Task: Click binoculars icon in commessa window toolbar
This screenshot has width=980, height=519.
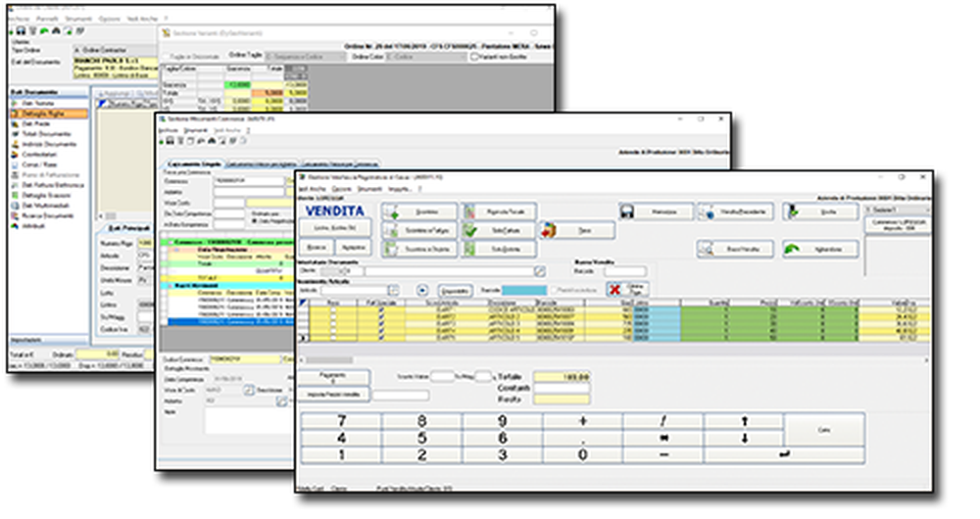Action: coord(212,141)
